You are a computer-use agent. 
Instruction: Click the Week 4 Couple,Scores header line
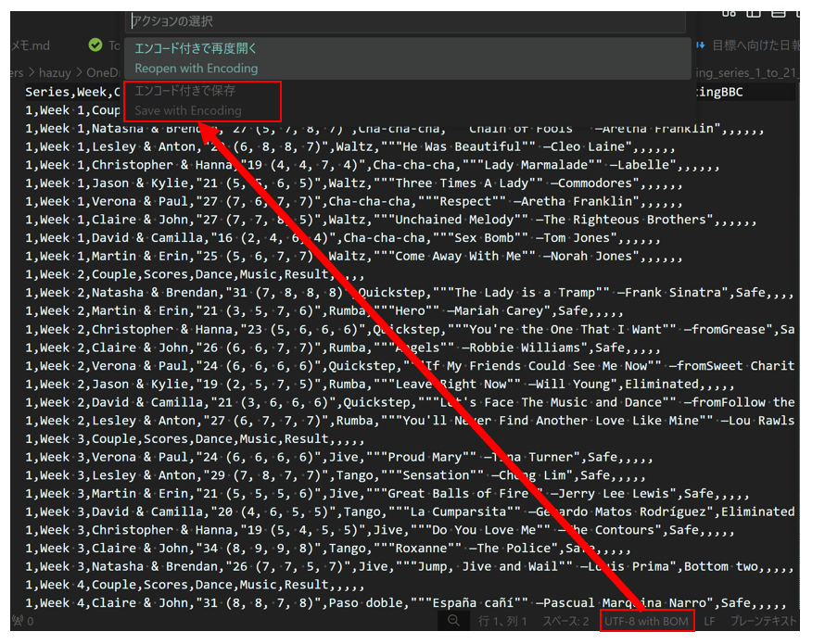point(195,585)
